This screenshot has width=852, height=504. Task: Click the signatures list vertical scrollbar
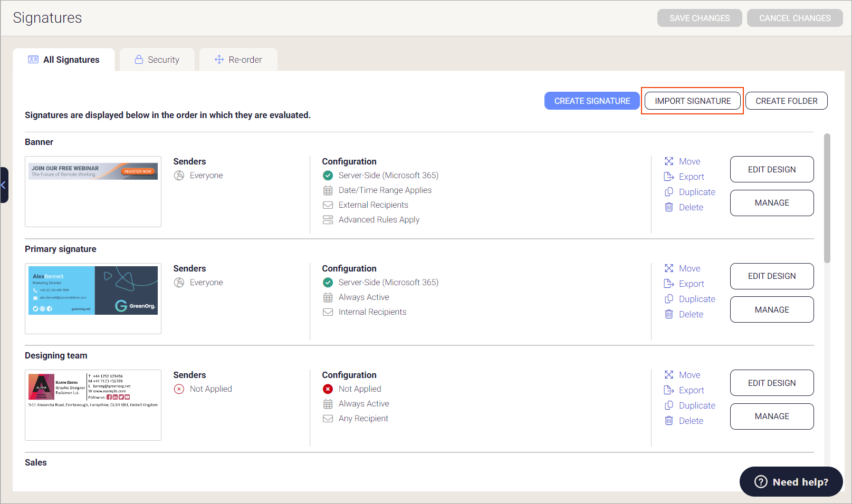827,198
